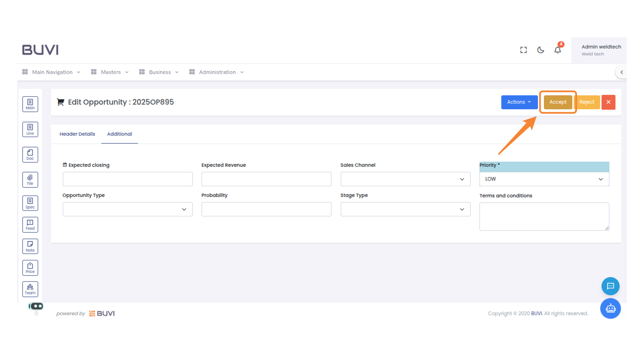Toggle fullscreen view icon
The image size is (644, 362).
(523, 50)
